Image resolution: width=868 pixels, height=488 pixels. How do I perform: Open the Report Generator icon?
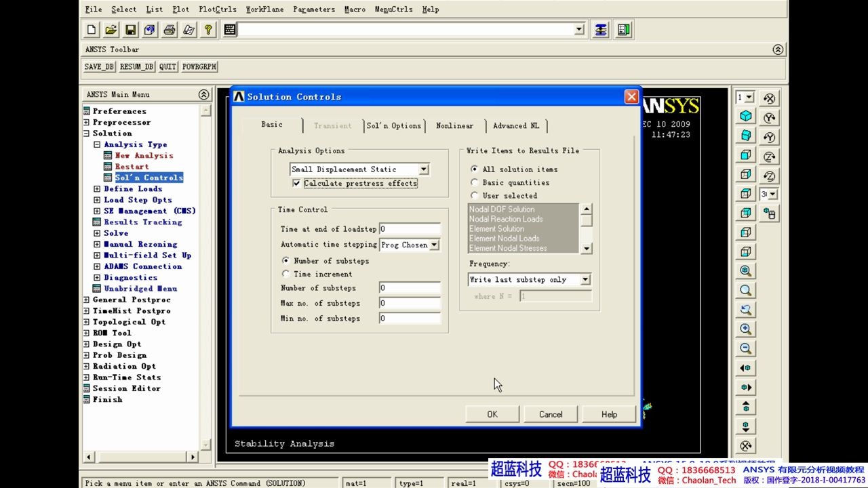pyautogui.click(x=189, y=30)
